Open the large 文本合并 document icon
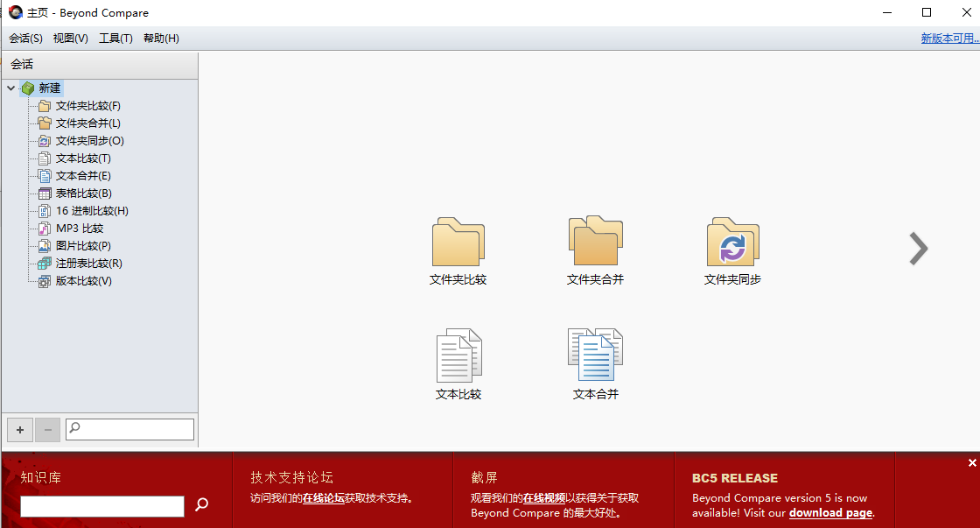The width and height of the screenshot is (980, 528). pyautogui.click(x=596, y=355)
